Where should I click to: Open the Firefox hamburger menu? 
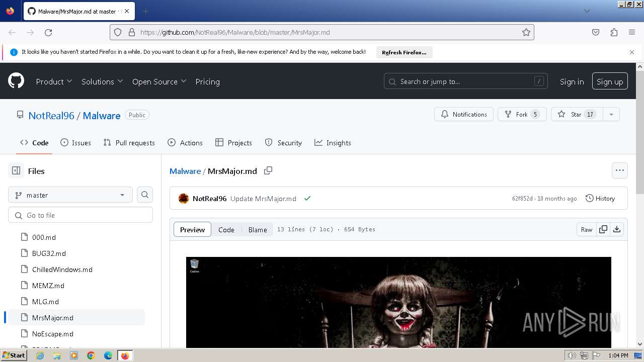tap(632, 32)
